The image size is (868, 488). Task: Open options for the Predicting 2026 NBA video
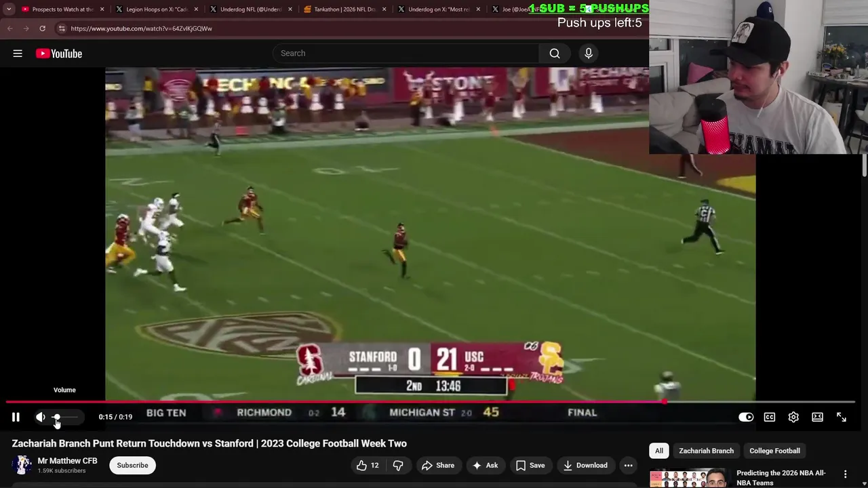click(x=845, y=474)
